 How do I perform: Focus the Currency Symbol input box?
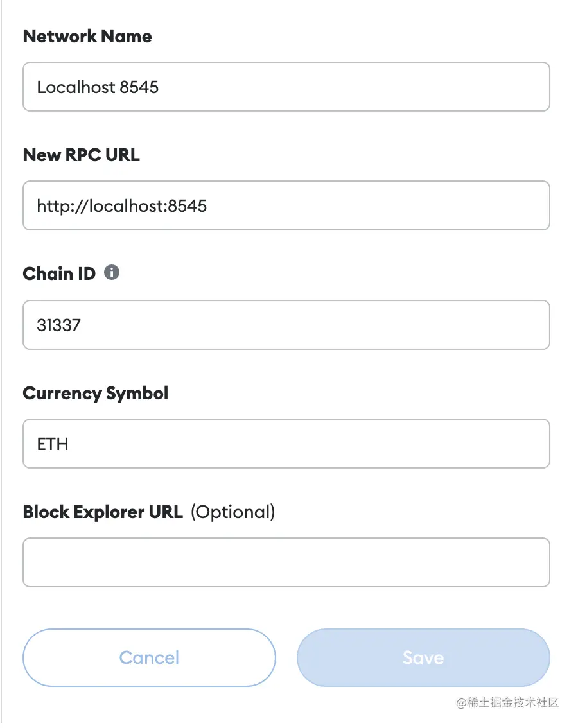[x=286, y=444]
